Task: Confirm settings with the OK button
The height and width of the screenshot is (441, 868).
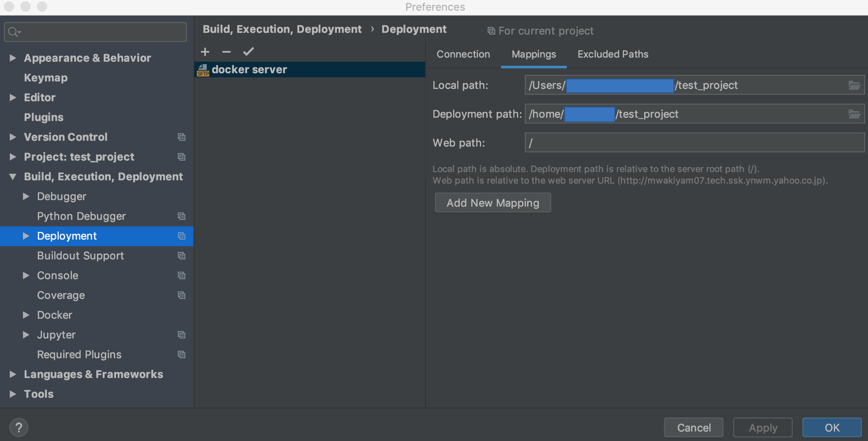Action: click(832, 427)
